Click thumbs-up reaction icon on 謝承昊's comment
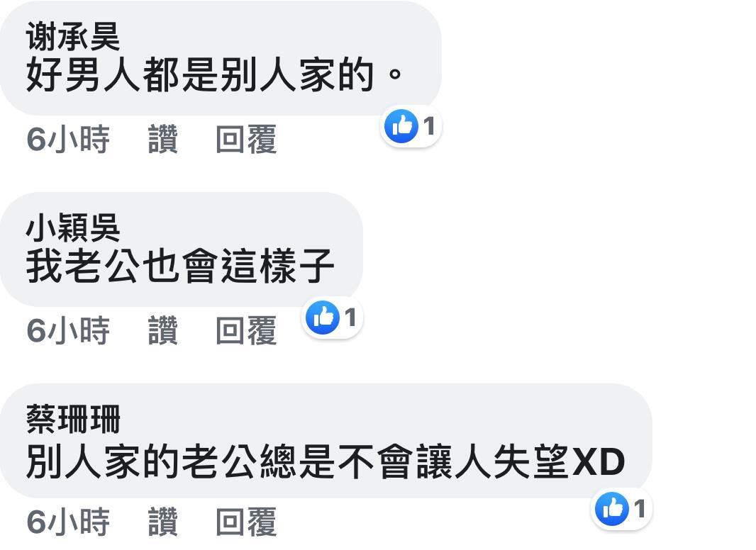This screenshot has width=756, height=550. point(401,126)
